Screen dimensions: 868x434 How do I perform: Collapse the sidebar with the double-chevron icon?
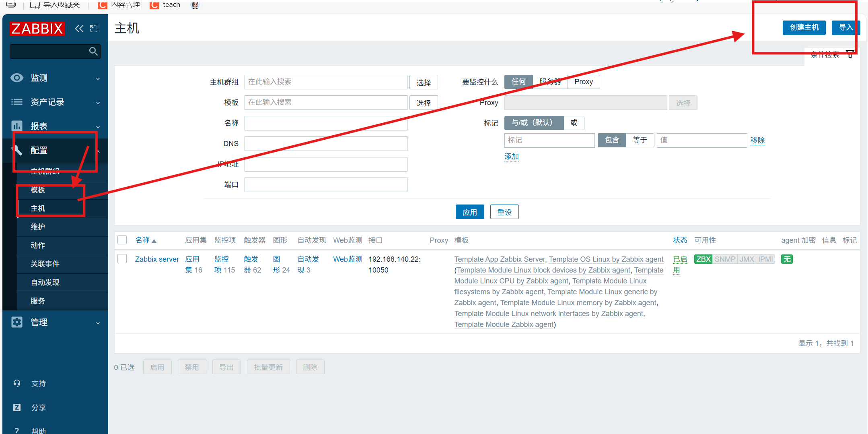(79, 29)
